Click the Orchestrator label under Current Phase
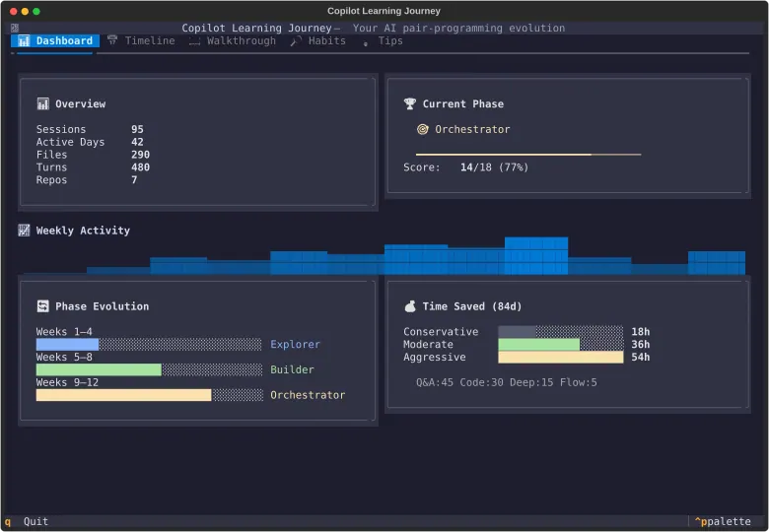The image size is (769, 532). tap(472, 129)
